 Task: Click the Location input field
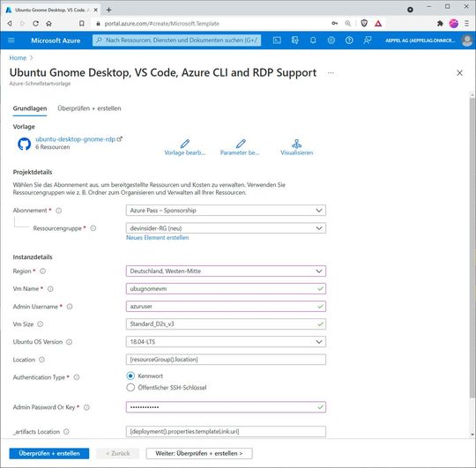coord(226,360)
